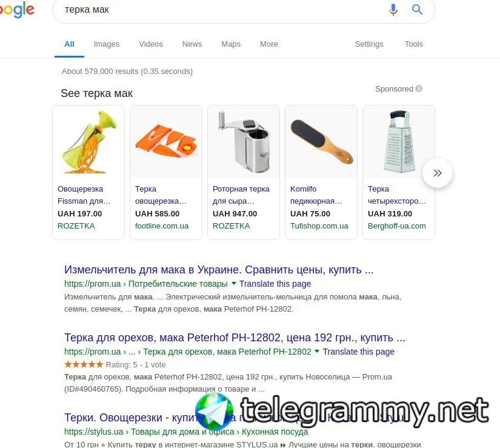This screenshot has width=500, height=448.
Task: Click Translate this page for first result
Action: [x=275, y=284]
